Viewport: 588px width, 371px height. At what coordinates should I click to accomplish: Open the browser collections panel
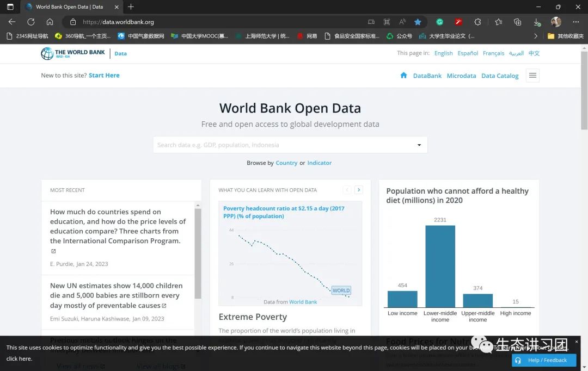click(518, 22)
